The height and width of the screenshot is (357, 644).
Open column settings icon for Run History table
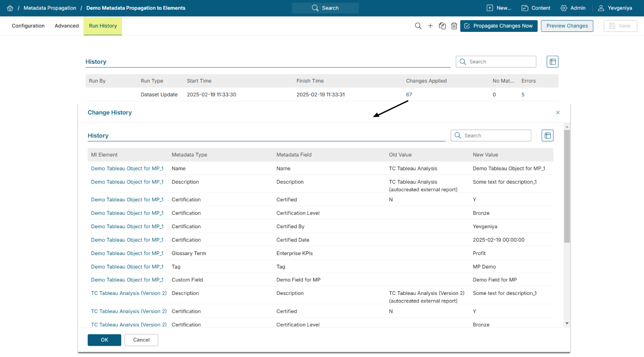(553, 62)
